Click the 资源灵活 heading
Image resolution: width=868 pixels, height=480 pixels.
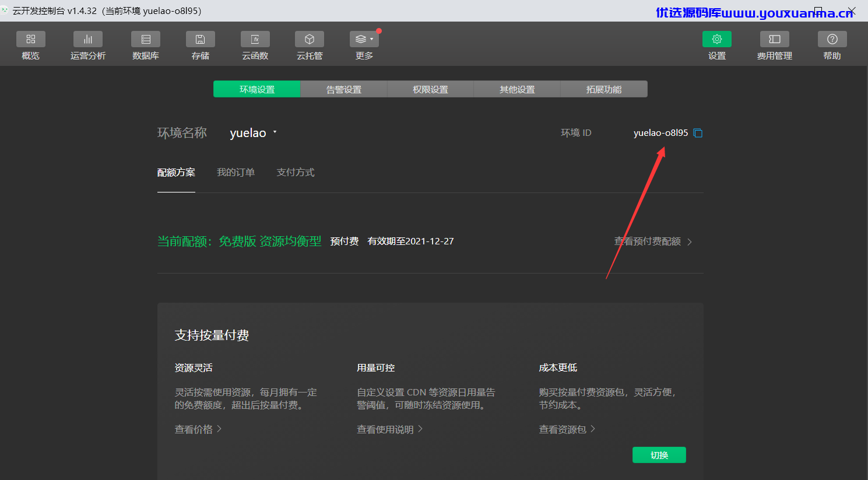pos(194,368)
